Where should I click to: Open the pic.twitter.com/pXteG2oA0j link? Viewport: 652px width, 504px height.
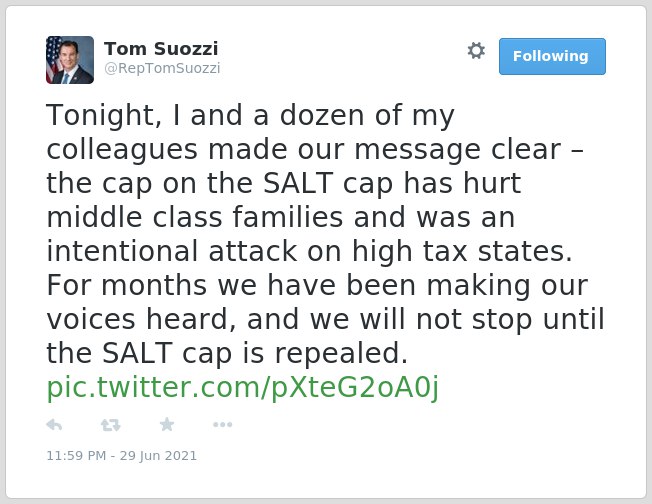click(x=243, y=387)
